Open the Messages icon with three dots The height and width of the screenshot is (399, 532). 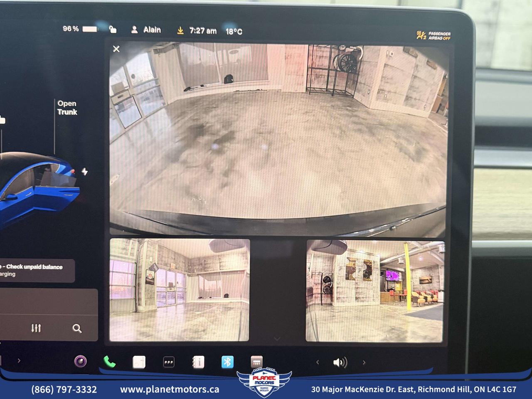168,362
